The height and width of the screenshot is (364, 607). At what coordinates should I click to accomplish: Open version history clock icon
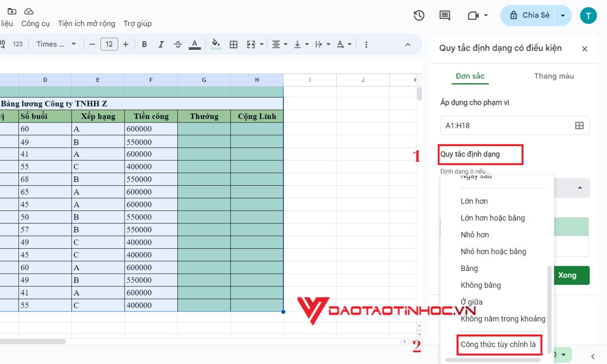[x=419, y=16]
